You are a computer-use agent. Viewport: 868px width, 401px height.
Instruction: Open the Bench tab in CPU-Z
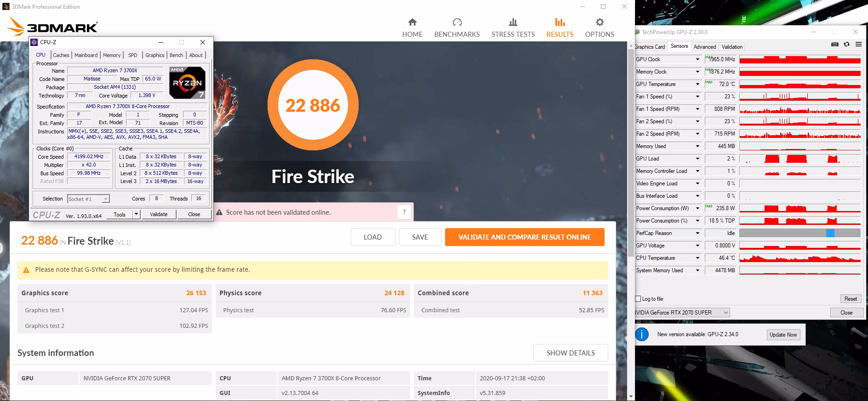(x=177, y=55)
